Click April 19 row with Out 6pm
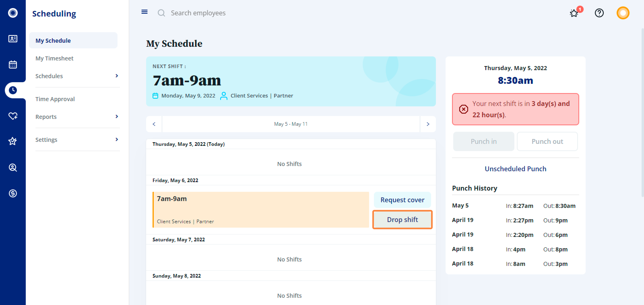Viewport: 644px width, 305px height. (x=515, y=235)
